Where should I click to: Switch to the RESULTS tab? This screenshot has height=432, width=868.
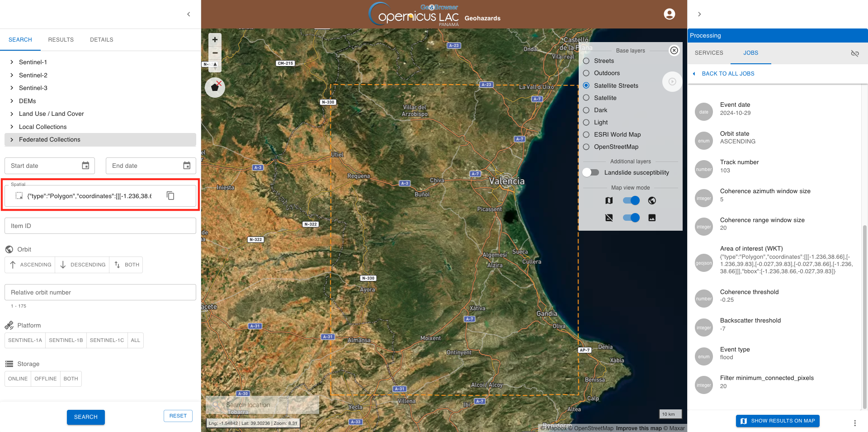pyautogui.click(x=61, y=40)
